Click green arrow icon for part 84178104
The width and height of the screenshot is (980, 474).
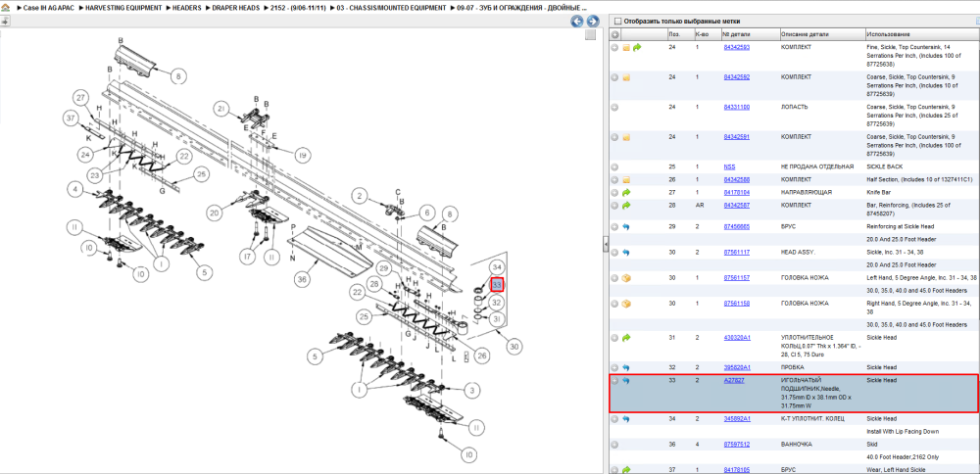[x=626, y=192]
